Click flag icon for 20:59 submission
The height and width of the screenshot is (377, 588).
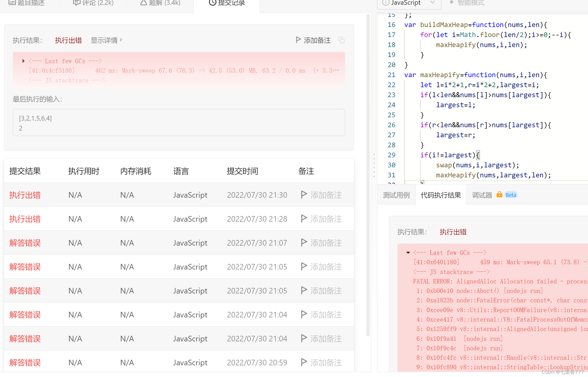point(304,362)
